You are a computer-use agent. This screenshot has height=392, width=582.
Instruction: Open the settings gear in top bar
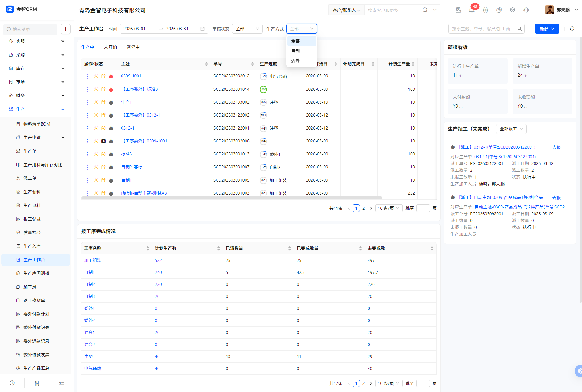pyautogui.click(x=485, y=10)
